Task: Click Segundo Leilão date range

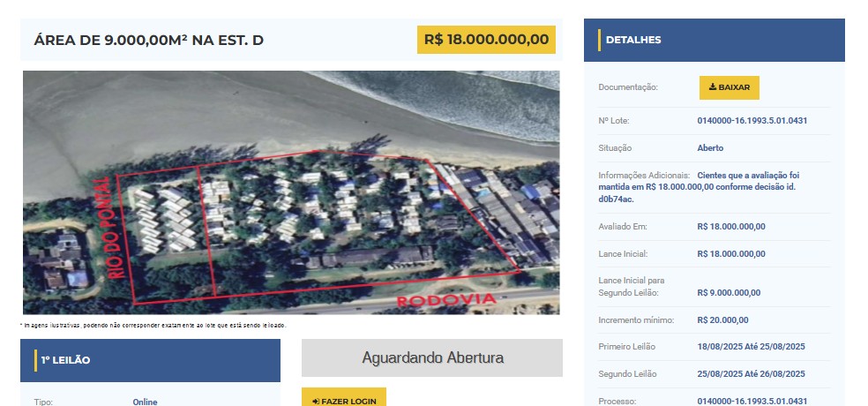Action: pos(751,374)
